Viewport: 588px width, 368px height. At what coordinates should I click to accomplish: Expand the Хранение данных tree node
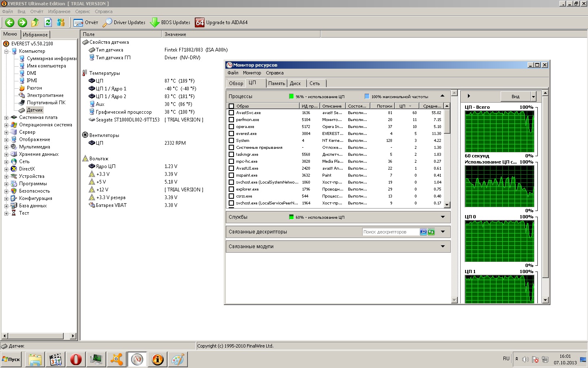coord(7,155)
